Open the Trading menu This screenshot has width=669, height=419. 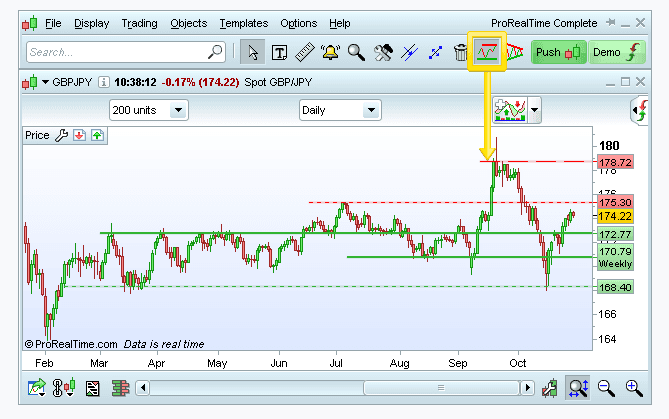(x=139, y=23)
